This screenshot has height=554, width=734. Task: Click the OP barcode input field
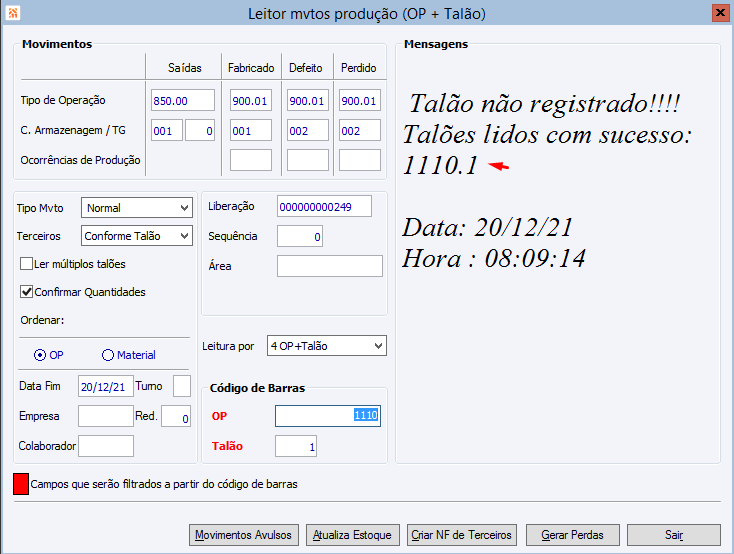pos(328,416)
